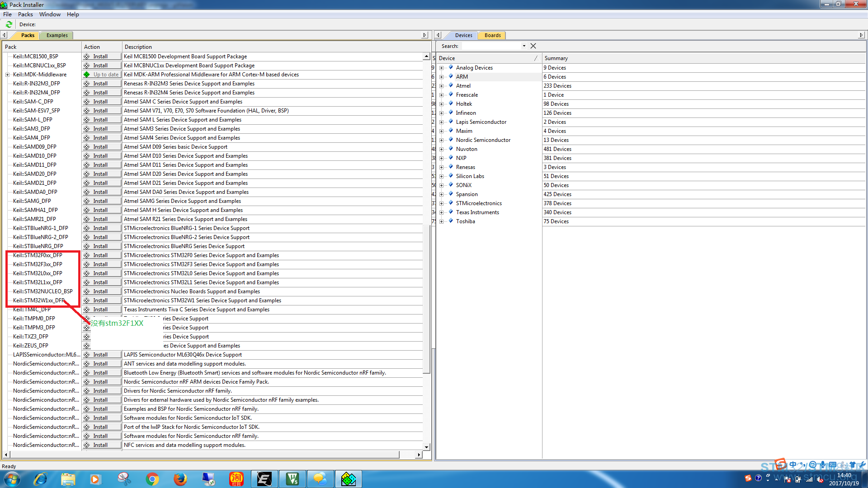The image size is (868, 488).
Task: Open the Windows Start menu
Action: point(12,479)
